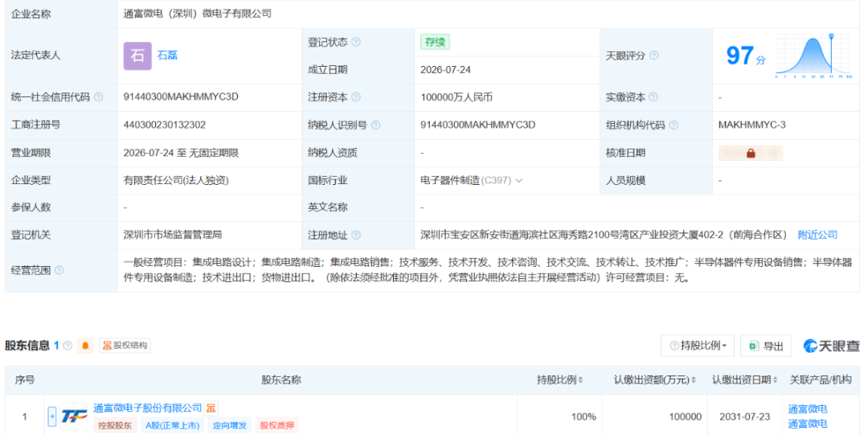Select 注册资本 value 100000万人民币

point(457,97)
